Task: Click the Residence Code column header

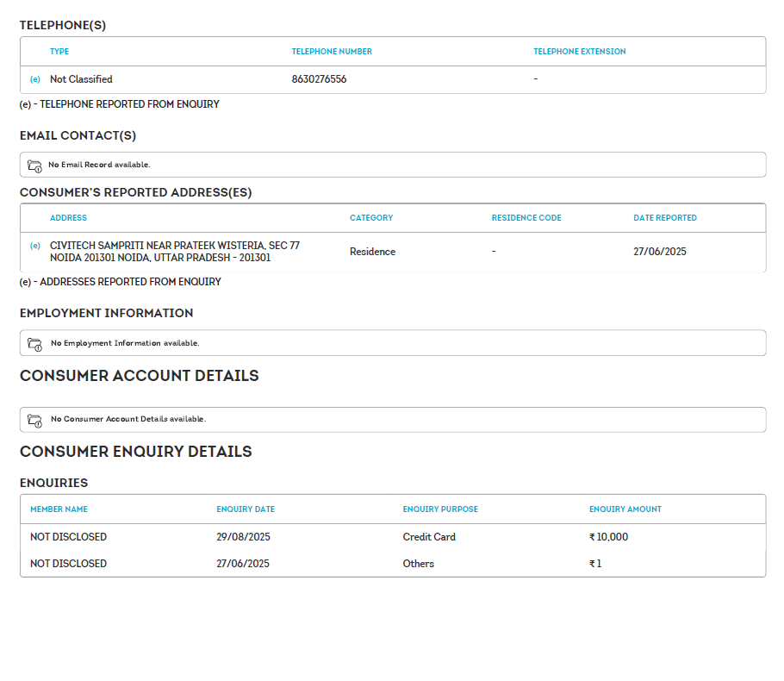Action: (x=526, y=218)
